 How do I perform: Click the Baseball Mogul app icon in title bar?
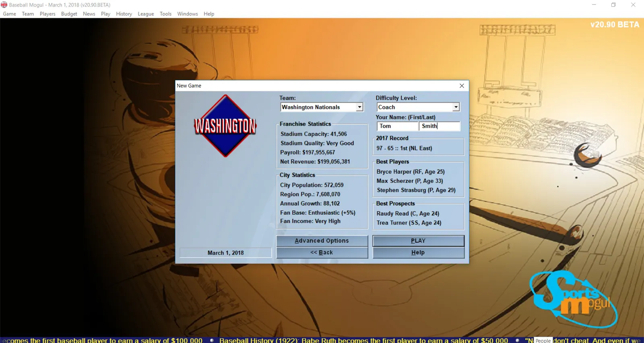click(4, 5)
